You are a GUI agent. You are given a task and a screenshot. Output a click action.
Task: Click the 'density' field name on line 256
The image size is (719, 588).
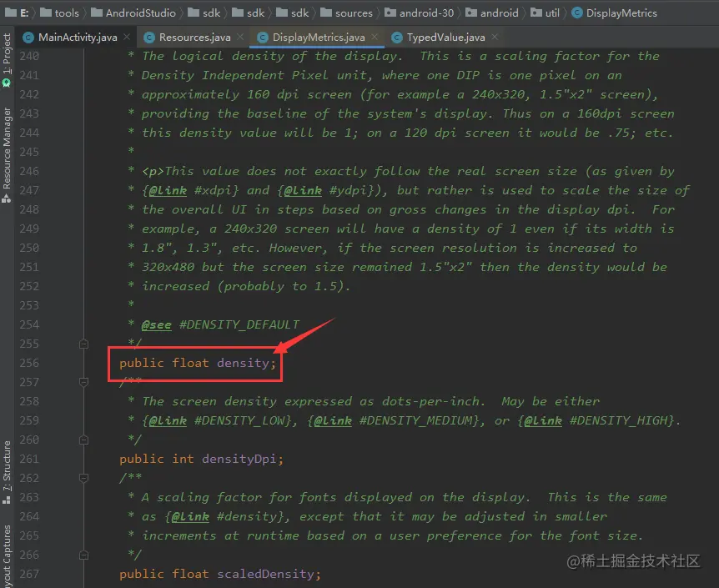click(x=243, y=364)
